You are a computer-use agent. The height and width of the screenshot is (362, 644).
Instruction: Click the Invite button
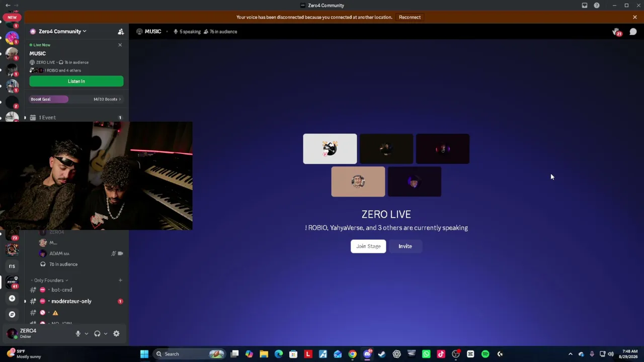(405, 246)
